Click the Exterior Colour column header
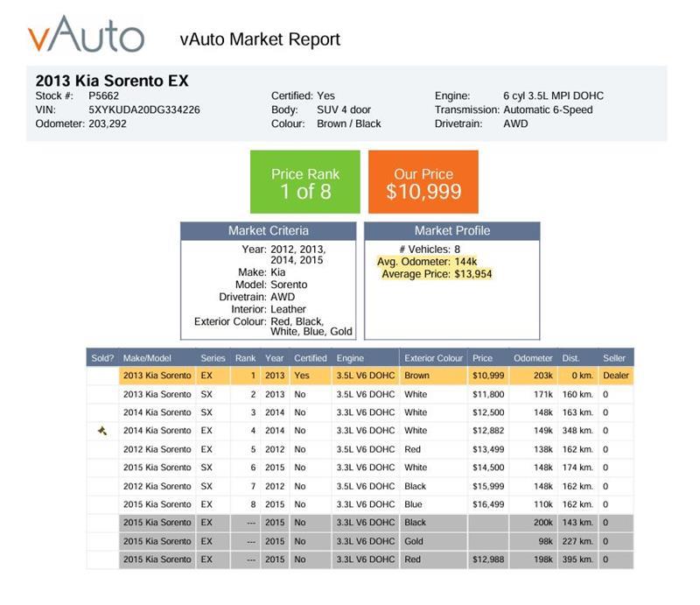 [433, 358]
